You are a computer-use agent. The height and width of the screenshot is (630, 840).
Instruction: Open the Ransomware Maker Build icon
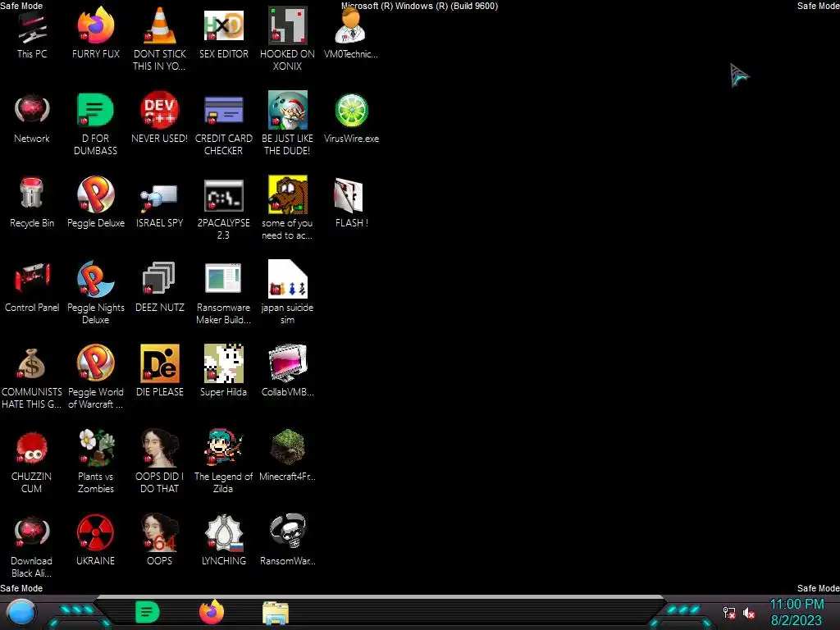(x=223, y=277)
